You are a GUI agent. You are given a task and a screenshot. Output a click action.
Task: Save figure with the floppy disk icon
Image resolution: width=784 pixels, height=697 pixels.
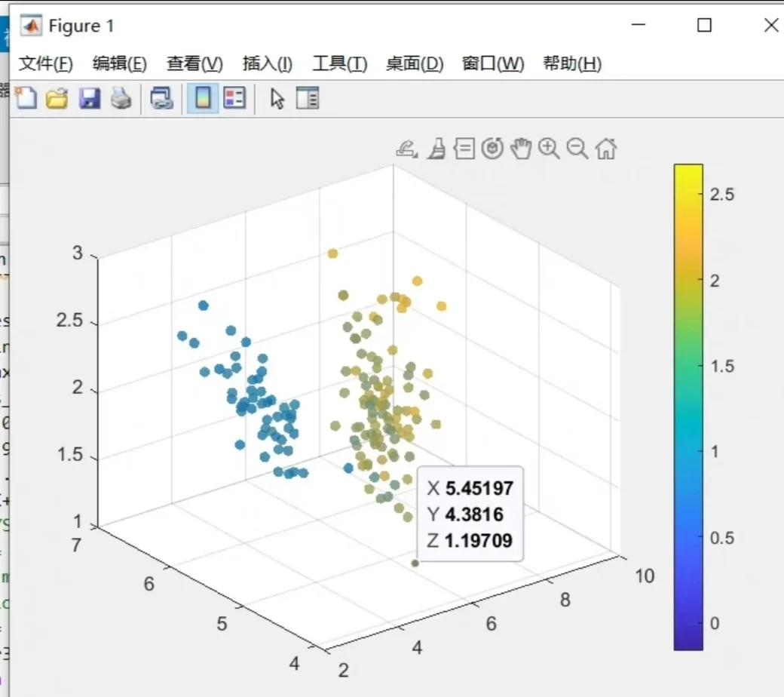click(x=90, y=99)
